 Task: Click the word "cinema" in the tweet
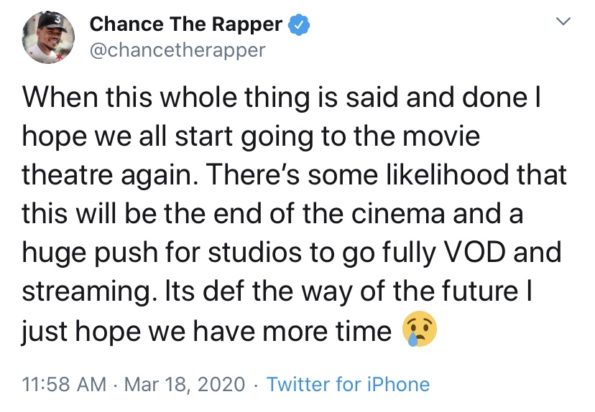(x=398, y=214)
